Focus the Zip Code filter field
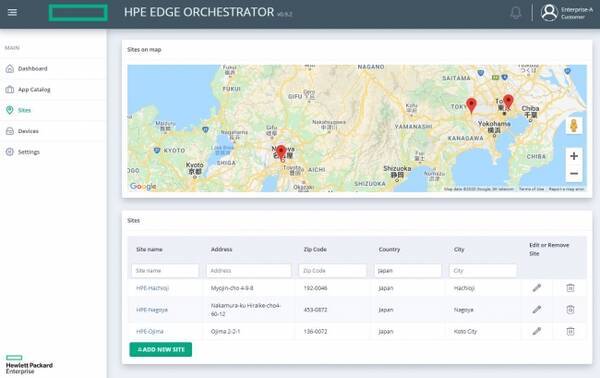 (x=333, y=270)
